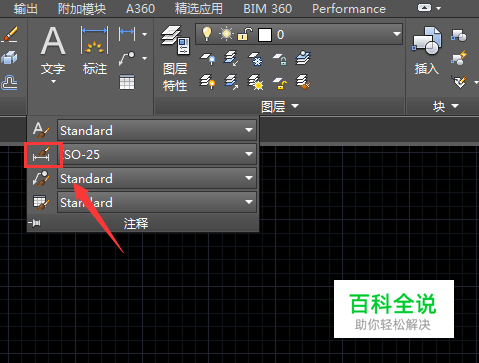Switch to the 附加模块 tab
The image size is (479, 363).
tap(82, 9)
